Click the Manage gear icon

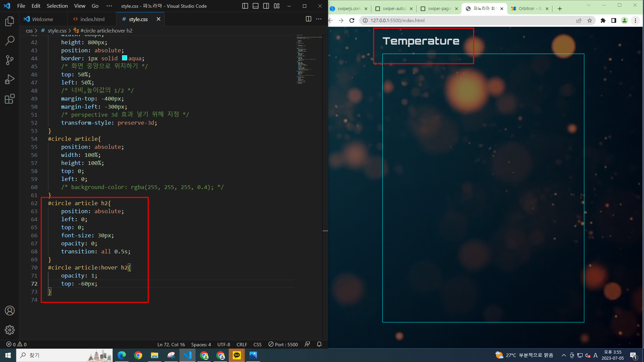(9, 330)
